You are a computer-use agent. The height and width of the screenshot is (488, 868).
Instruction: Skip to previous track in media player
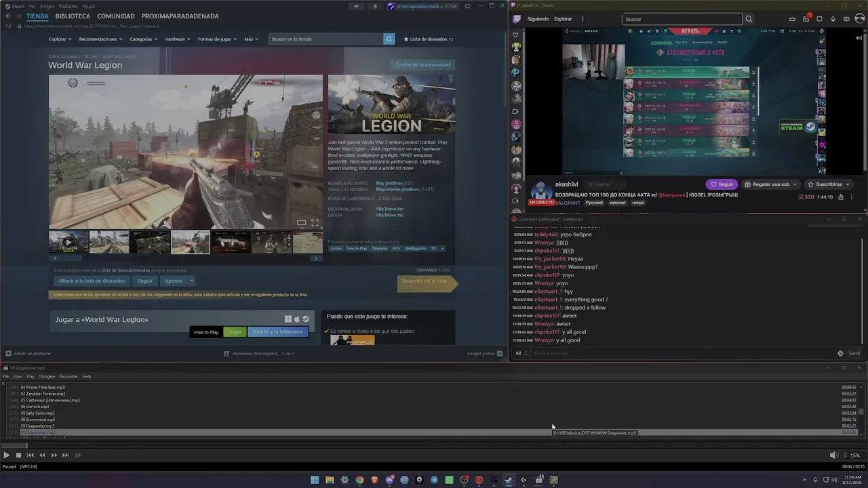(30, 455)
